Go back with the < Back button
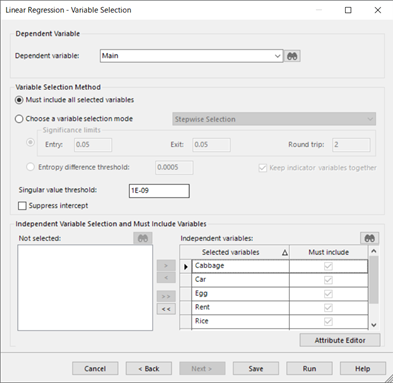393x383 pixels. 149,369
